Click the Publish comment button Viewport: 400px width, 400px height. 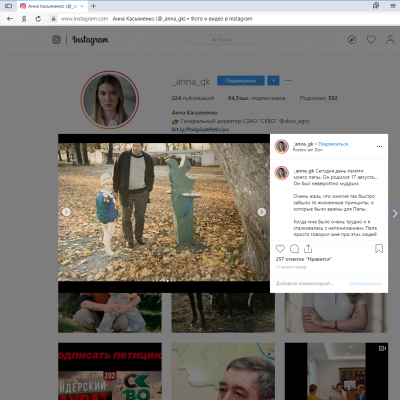point(365,283)
